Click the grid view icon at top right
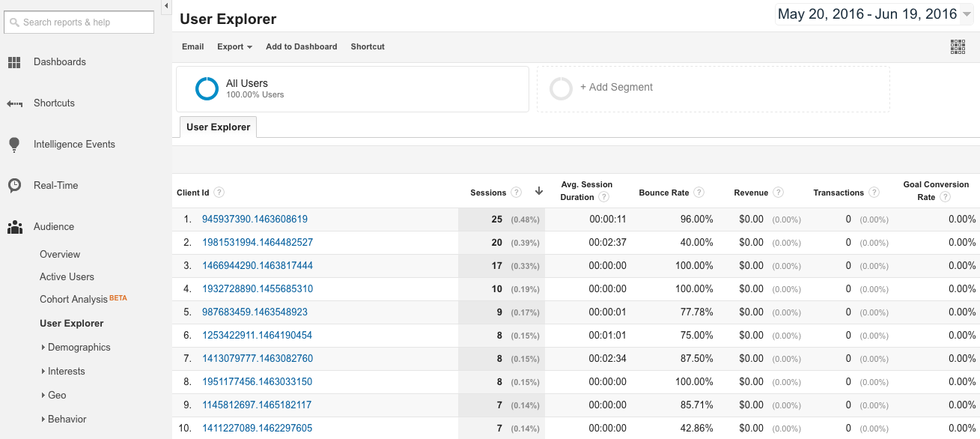This screenshot has height=439, width=980. [x=958, y=46]
